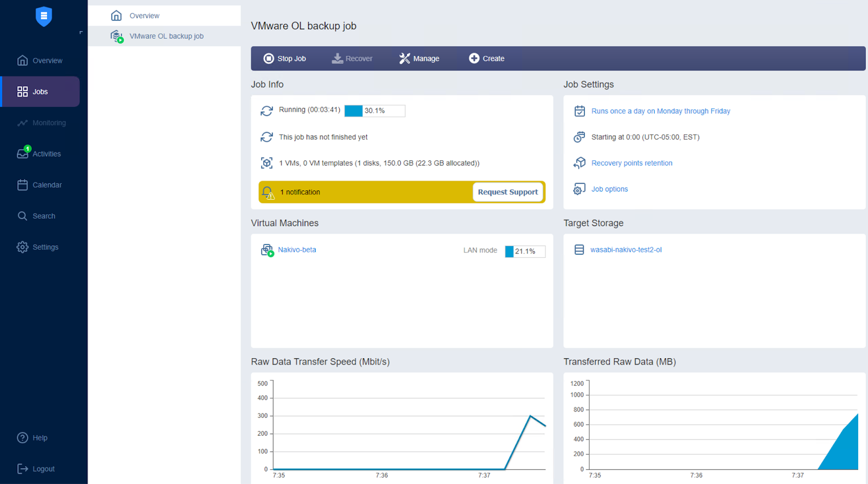
Task: Click the download icon on Recover
Action: (337, 59)
